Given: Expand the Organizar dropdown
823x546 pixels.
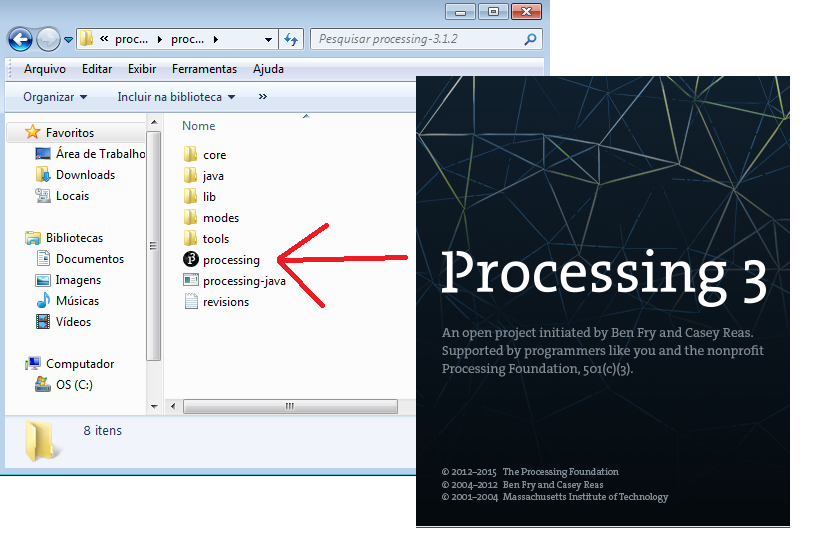Looking at the screenshot, I should click(55, 97).
